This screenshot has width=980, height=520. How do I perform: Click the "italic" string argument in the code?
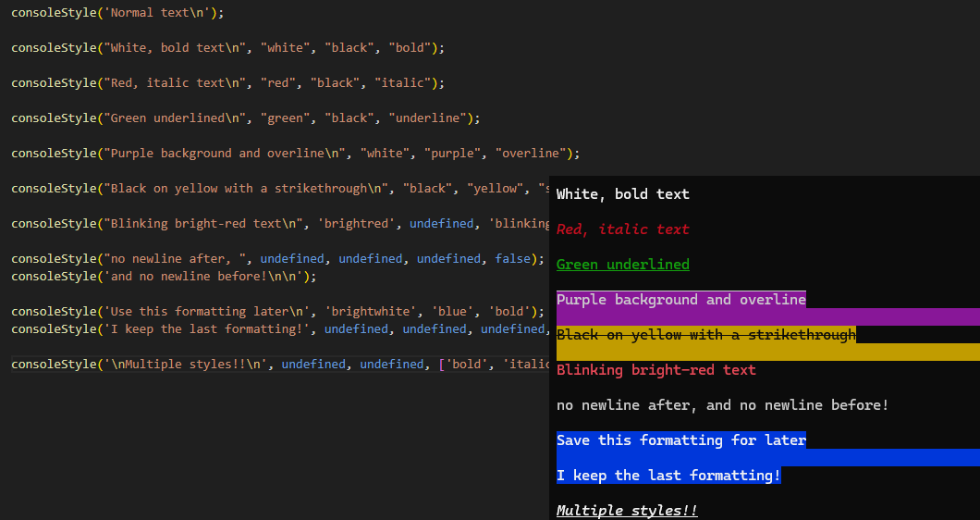(406, 83)
